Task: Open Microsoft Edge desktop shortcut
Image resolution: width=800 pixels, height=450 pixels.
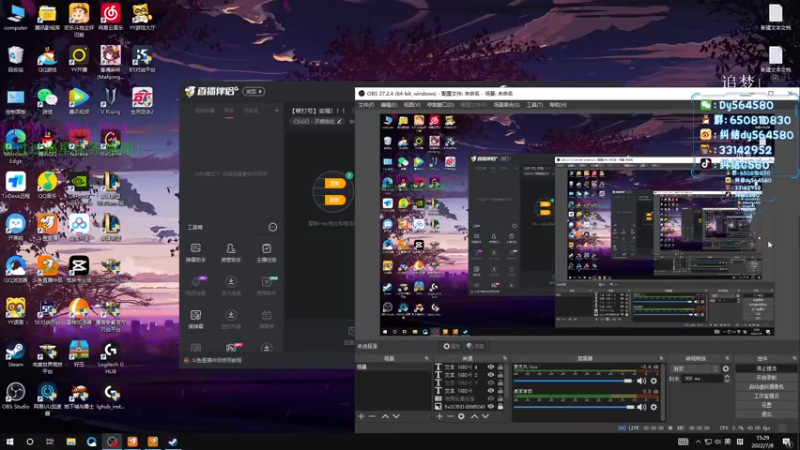Action: [15, 144]
